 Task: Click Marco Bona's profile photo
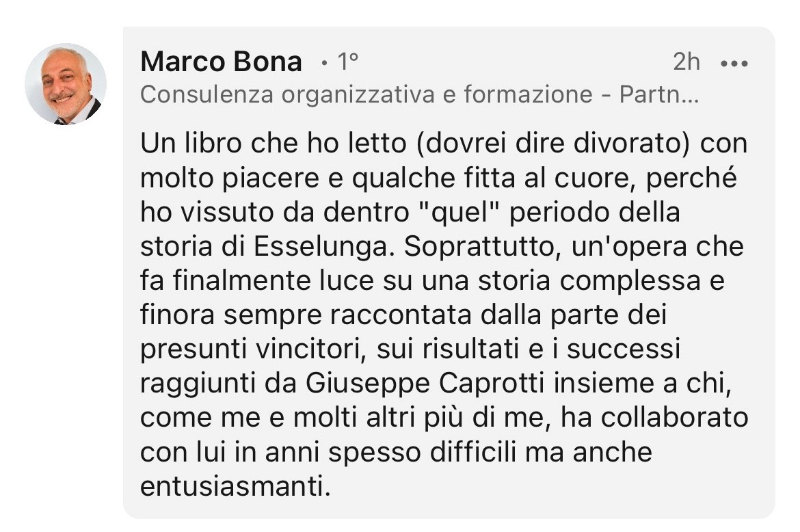click(66, 84)
